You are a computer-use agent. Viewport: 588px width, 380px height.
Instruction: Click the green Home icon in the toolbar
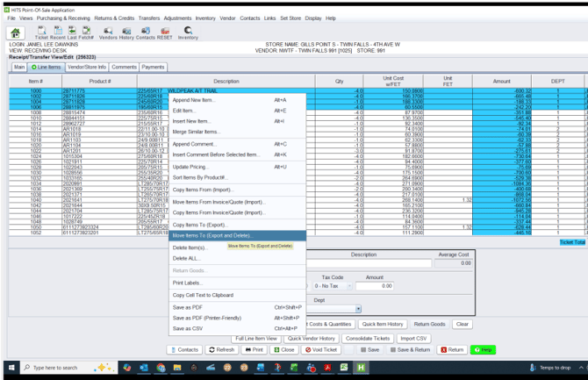coord(16,33)
